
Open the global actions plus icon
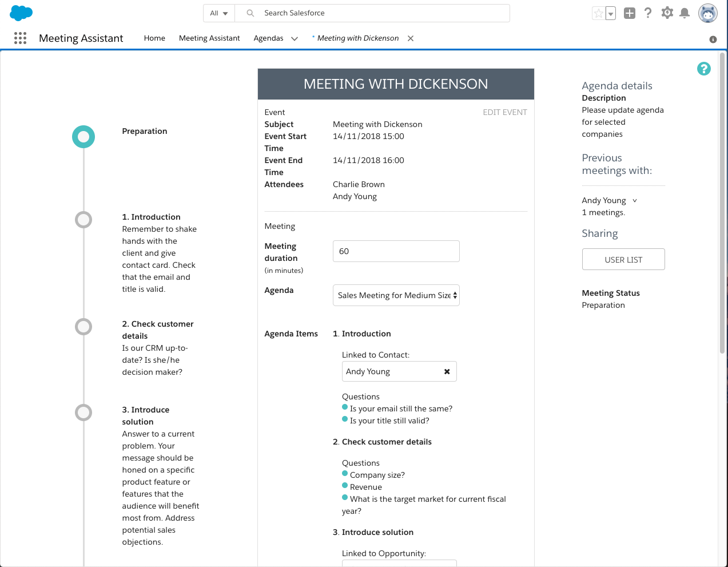[x=630, y=13]
